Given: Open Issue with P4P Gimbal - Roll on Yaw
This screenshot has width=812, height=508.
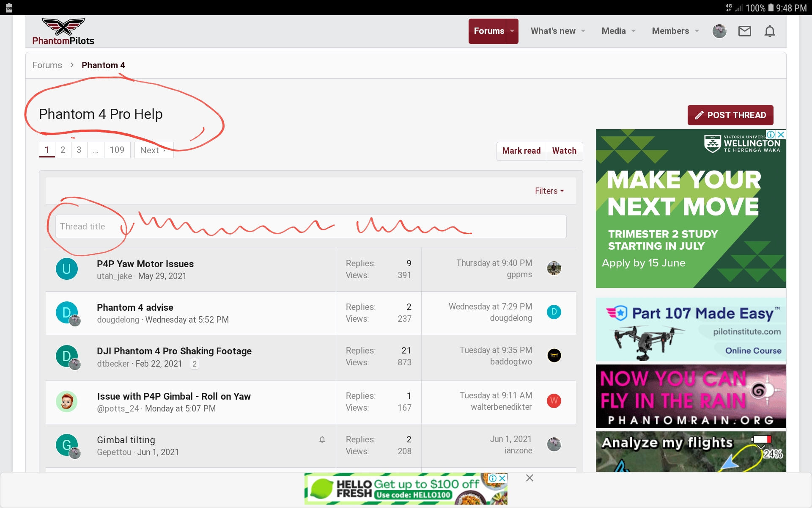Looking at the screenshot, I should point(174,396).
